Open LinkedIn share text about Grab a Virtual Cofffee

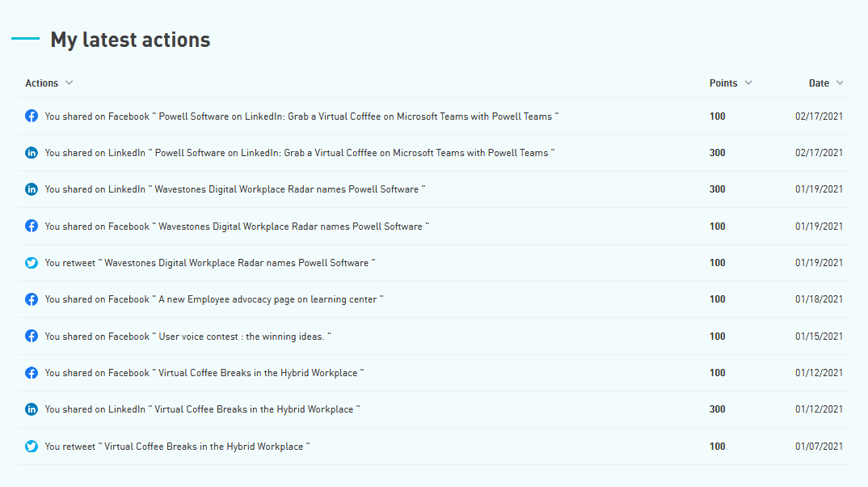[x=300, y=153]
